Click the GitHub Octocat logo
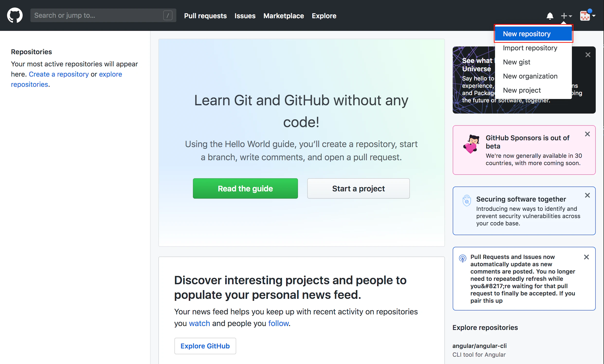Screen dimensions: 604x364 click(x=15, y=15)
